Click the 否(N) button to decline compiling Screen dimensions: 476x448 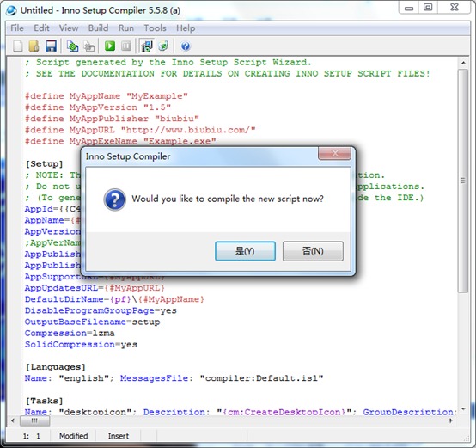(313, 251)
